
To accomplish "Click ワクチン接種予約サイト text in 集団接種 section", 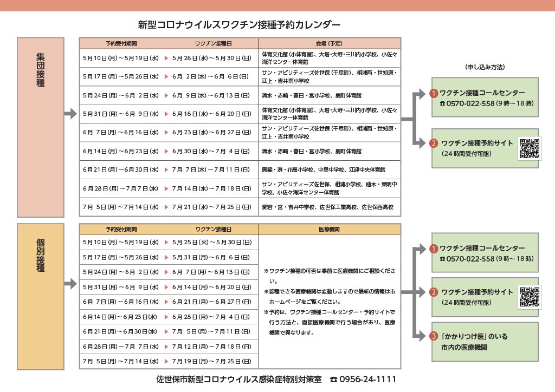I will click(x=477, y=143).
